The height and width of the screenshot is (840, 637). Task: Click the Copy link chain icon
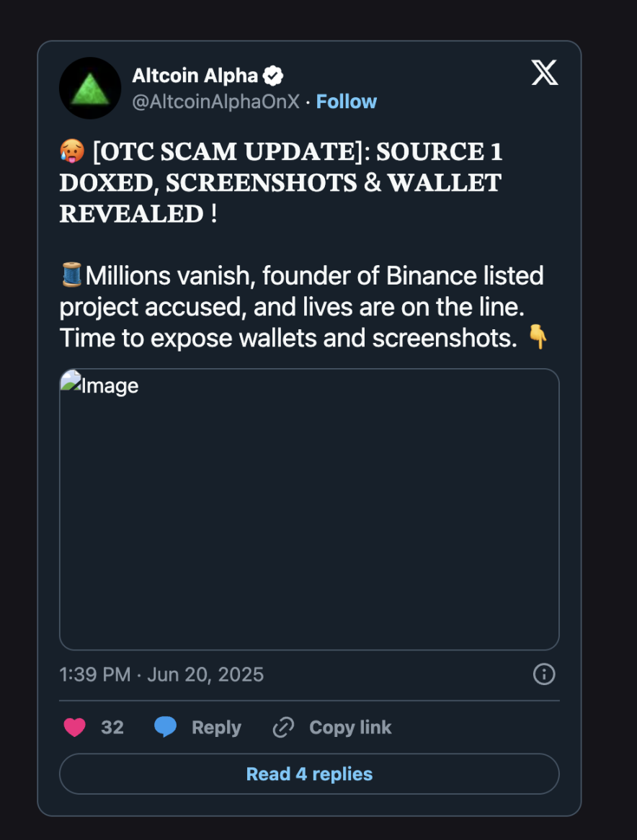pyautogui.click(x=282, y=728)
